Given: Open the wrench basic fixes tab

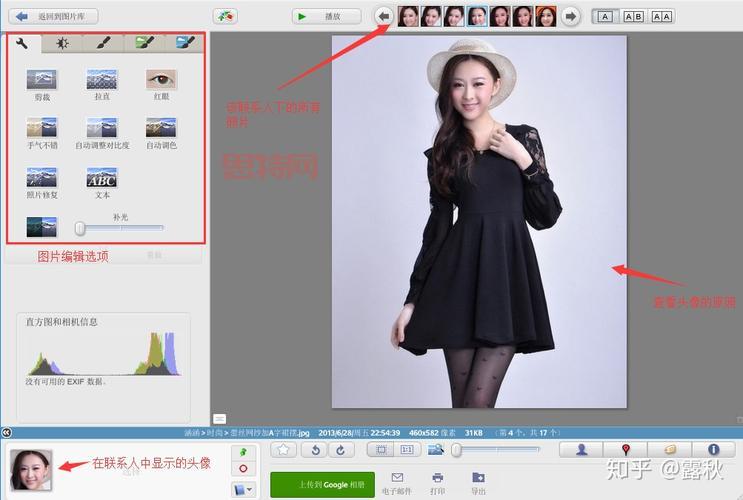Looking at the screenshot, I should tap(22, 44).
